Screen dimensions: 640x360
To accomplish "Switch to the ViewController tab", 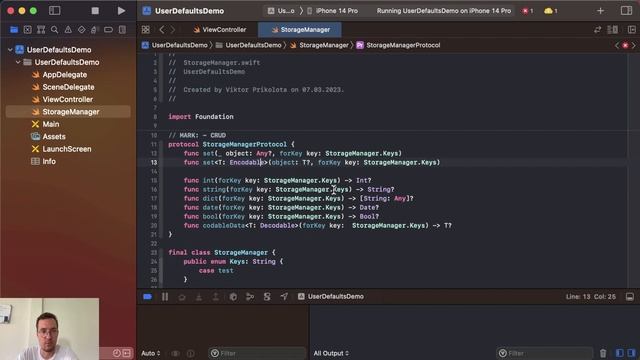I will [x=220, y=30].
